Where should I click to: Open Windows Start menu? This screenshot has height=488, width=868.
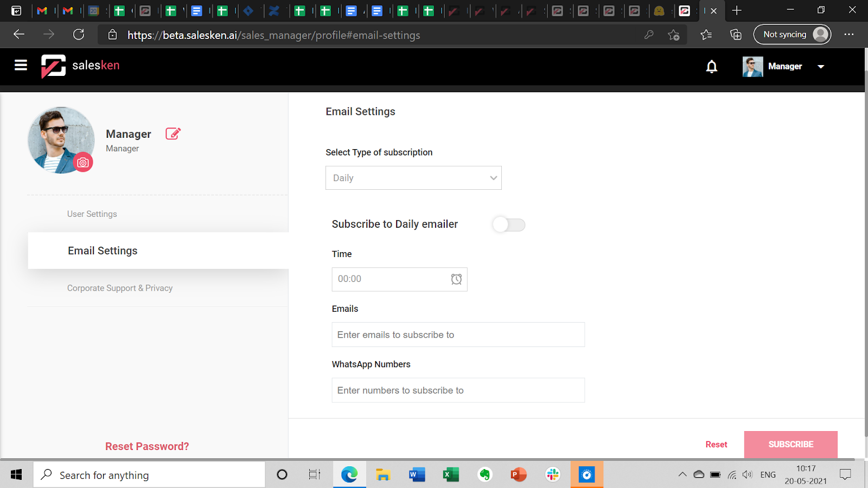[x=16, y=475]
